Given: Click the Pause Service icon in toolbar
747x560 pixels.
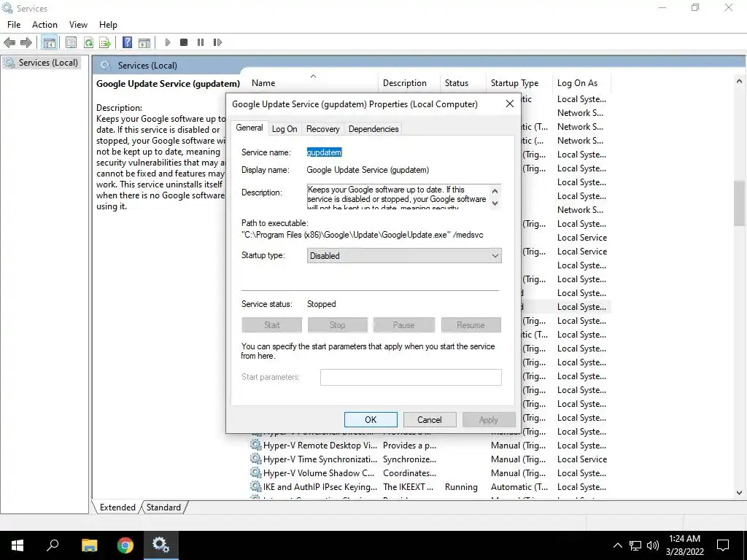Looking at the screenshot, I should click(x=201, y=42).
